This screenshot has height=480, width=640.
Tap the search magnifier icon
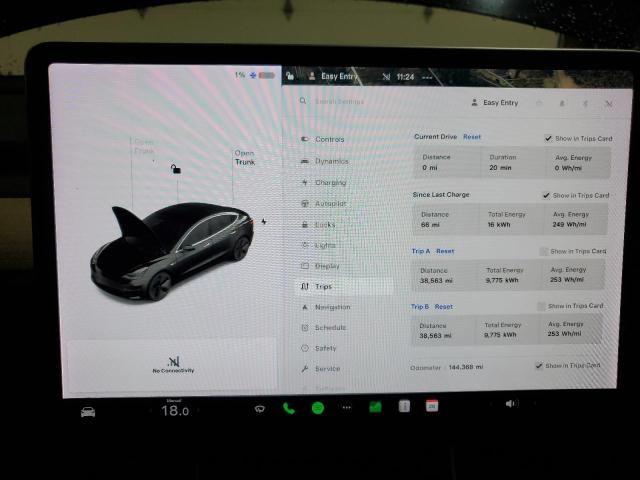[303, 101]
